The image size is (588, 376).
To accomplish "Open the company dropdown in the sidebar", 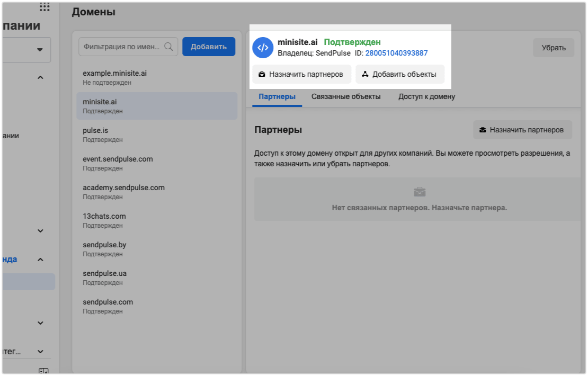I will tap(26, 49).
